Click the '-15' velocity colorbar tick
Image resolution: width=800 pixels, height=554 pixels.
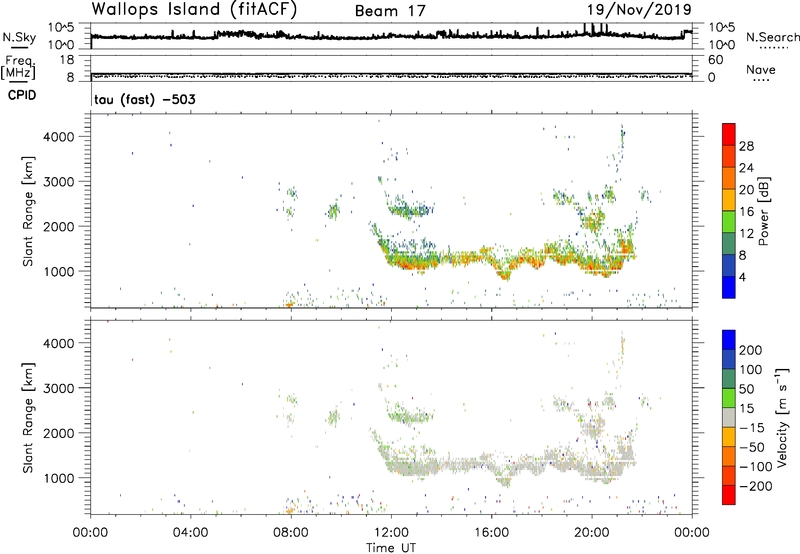coord(752,427)
